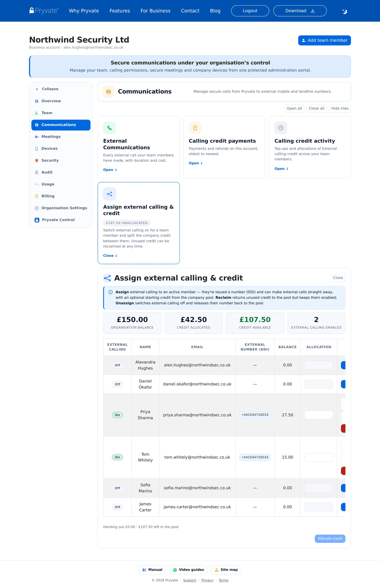Click the Video guides play icon

[175, 570]
